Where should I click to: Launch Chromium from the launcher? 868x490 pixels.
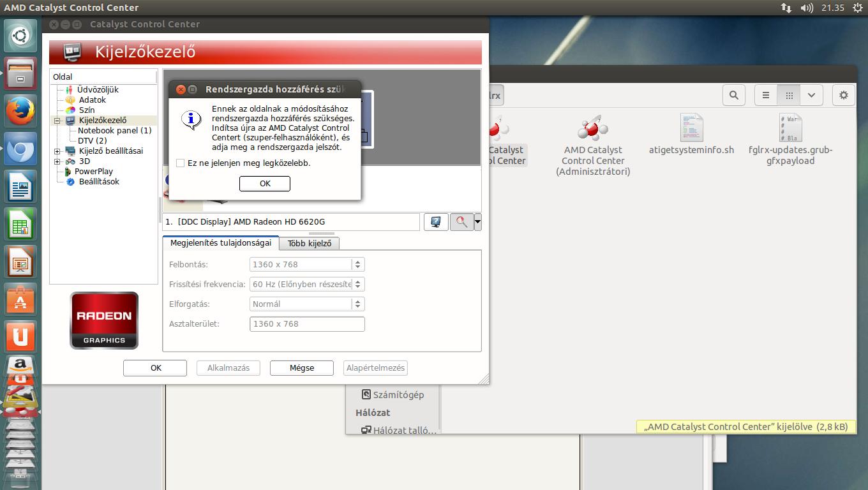[x=20, y=149]
